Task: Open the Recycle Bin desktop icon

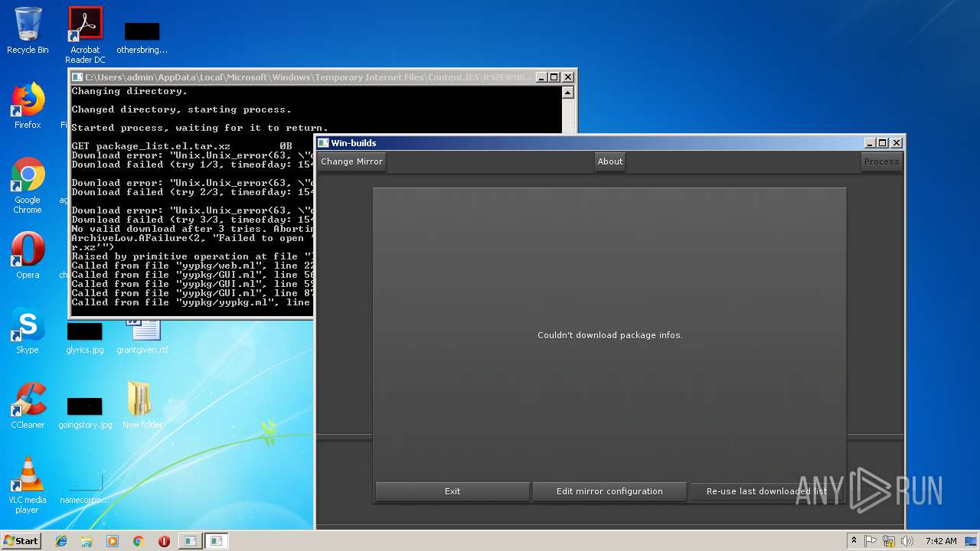Action: click(x=28, y=31)
